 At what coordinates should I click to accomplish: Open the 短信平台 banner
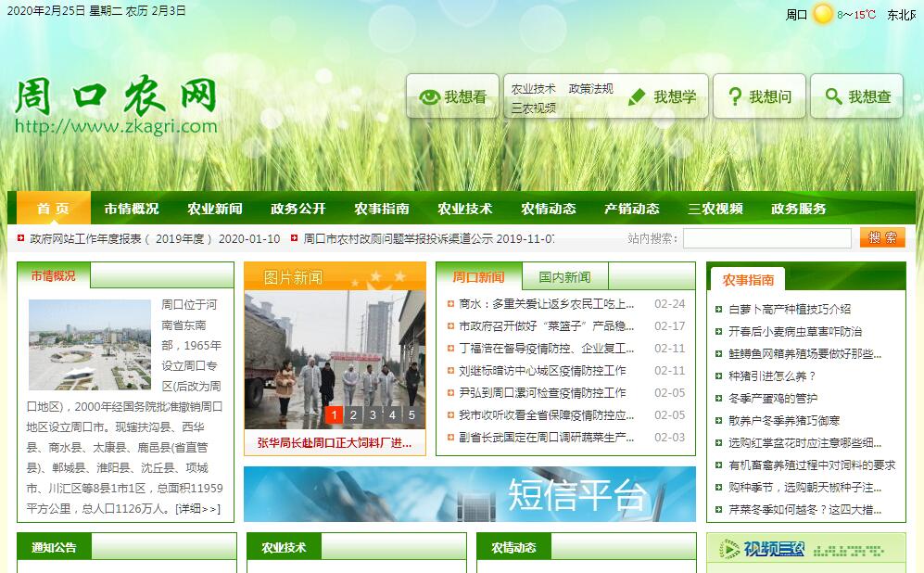point(469,494)
